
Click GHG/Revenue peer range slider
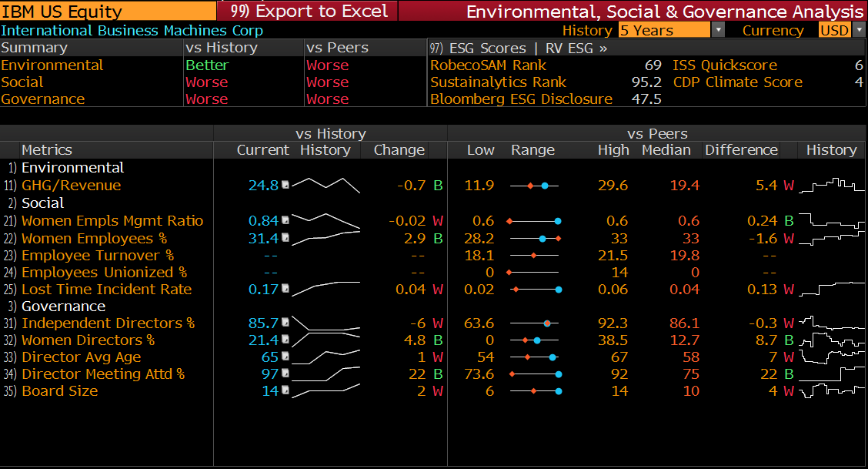coord(534,186)
